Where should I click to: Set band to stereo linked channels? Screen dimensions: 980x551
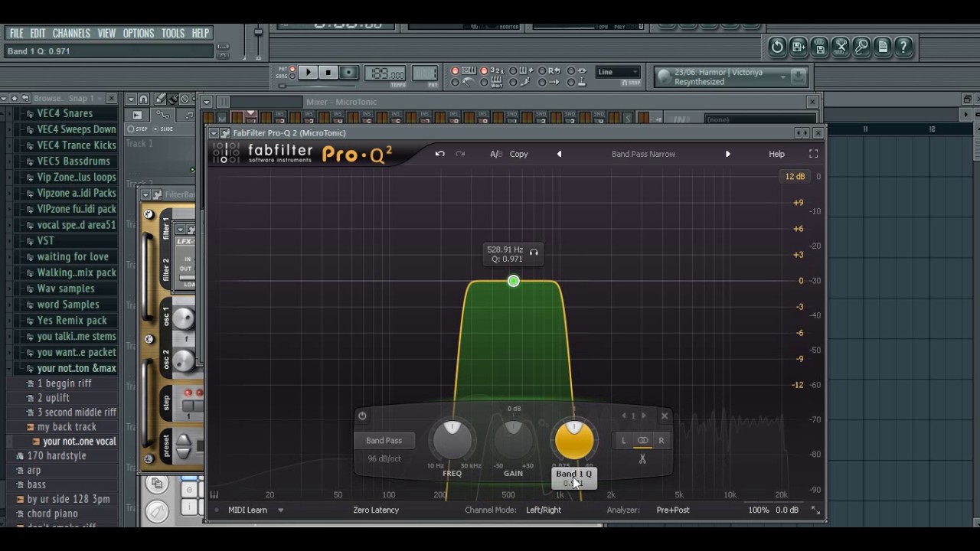(642, 441)
